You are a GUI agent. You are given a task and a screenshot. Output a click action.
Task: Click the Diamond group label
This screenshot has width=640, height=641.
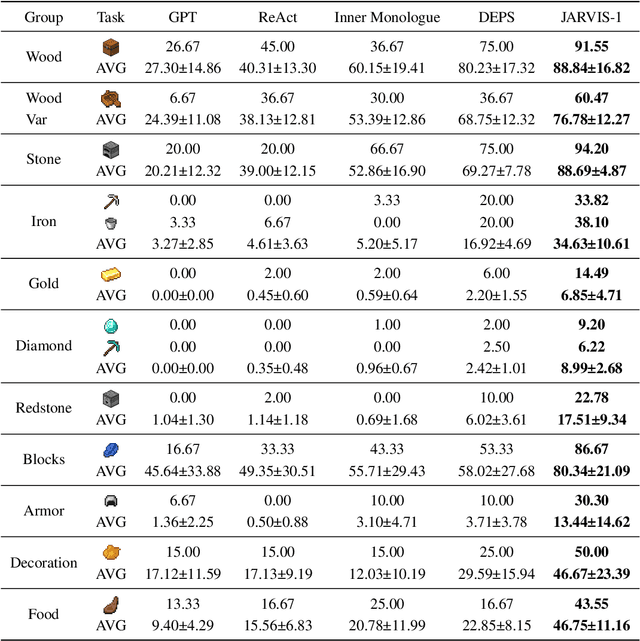(44, 346)
